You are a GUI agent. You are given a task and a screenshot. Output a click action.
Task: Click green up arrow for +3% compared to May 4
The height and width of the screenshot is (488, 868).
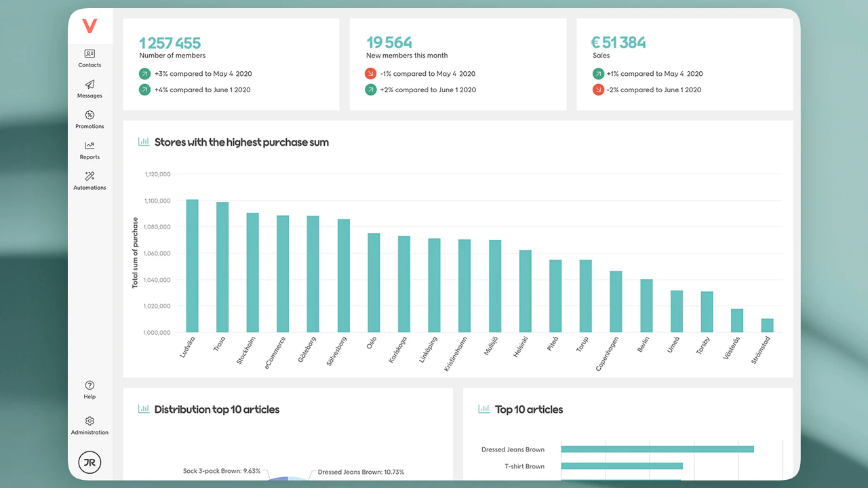coord(144,74)
